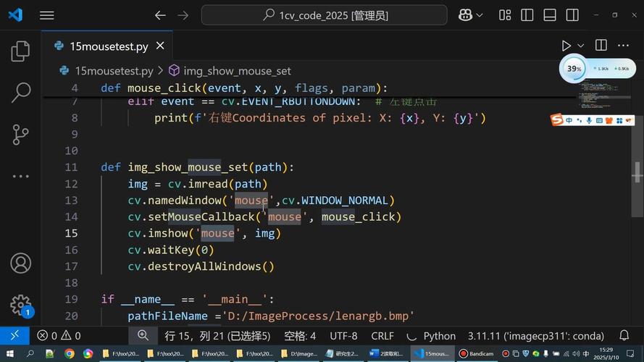Show additional views via the activity bar ellipsis
The image size is (644, 362).
pos(20,177)
